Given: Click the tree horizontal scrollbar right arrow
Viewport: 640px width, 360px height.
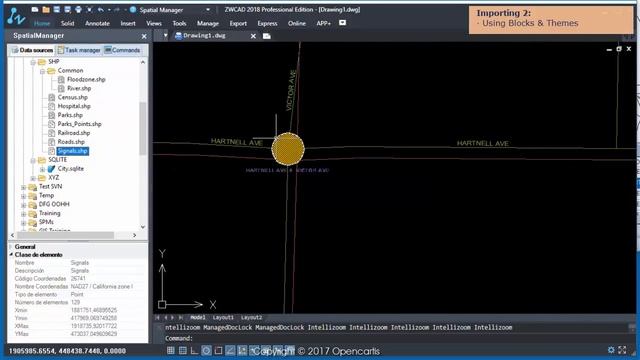Looking at the screenshot, I should [x=135, y=235].
